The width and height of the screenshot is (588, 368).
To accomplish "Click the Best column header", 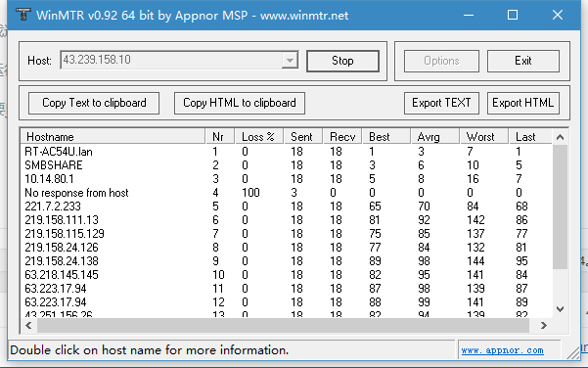I will [x=386, y=137].
